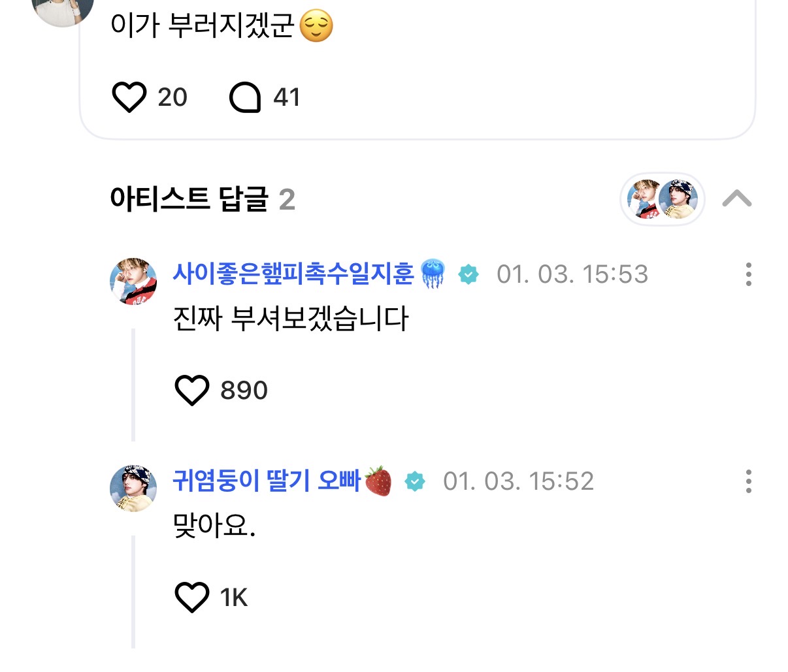Tap the jellyfish emoji after the username
This screenshot has height=672, width=788.
click(433, 274)
